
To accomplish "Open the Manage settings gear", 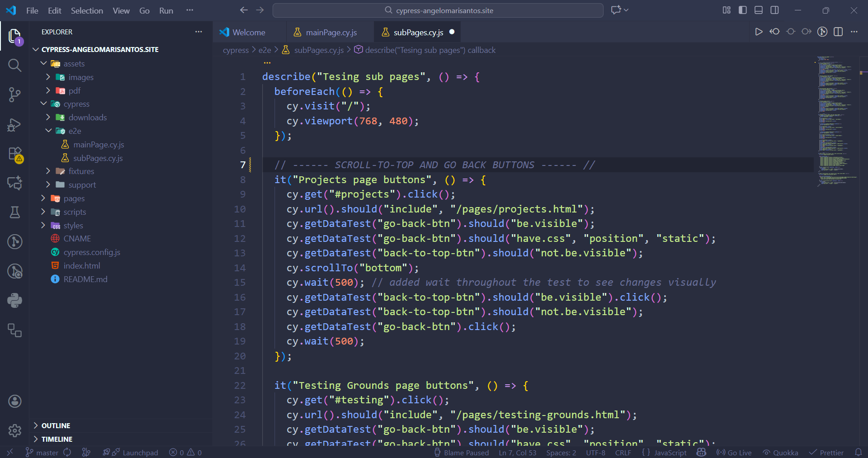I will [x=14, y=430].
